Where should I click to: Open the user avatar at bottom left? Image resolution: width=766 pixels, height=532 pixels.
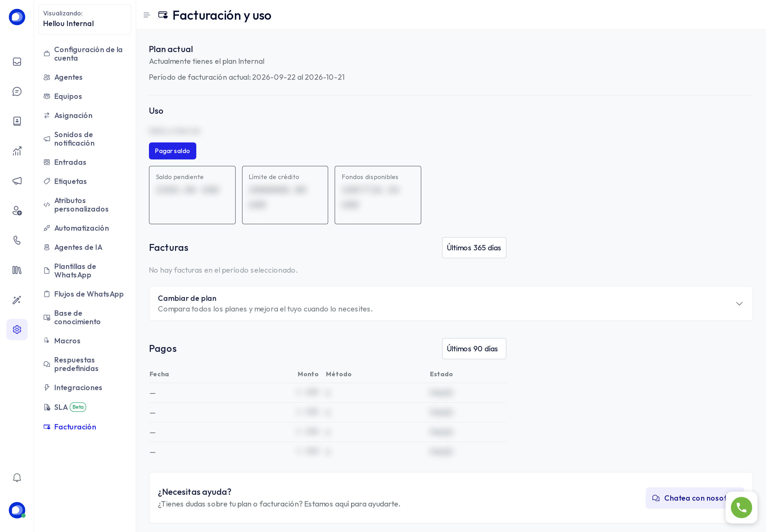[x=17, y=510]
